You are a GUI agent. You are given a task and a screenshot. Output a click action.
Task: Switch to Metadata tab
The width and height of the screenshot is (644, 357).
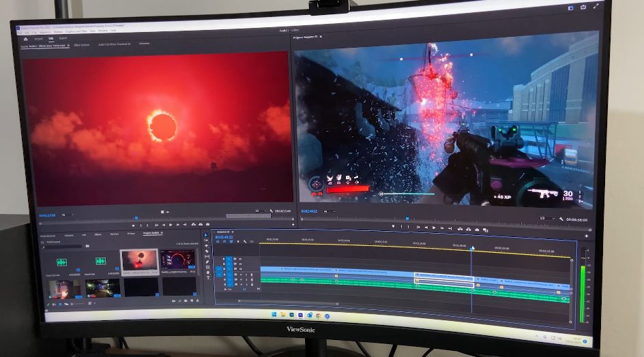click(x=144, y=44)
